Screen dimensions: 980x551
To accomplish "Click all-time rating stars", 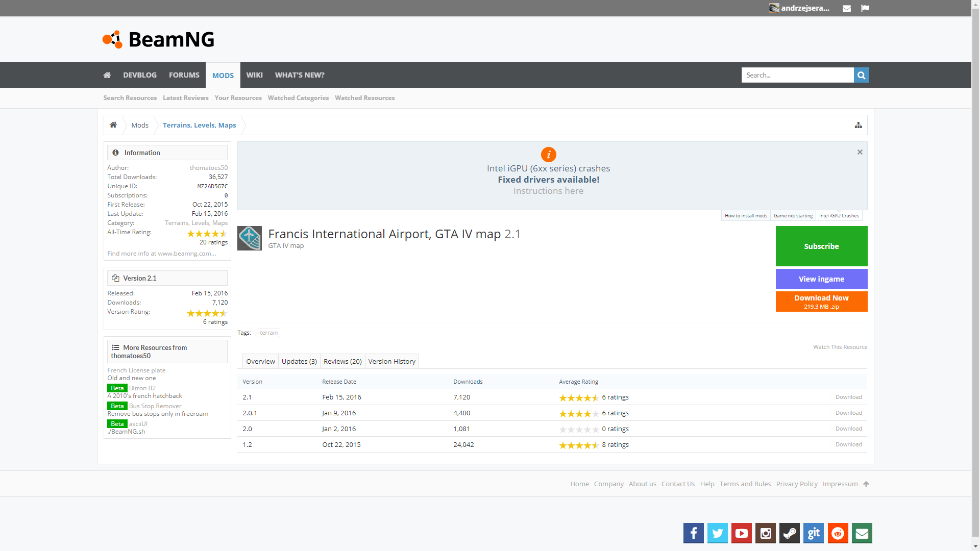I will pos(207,234).
